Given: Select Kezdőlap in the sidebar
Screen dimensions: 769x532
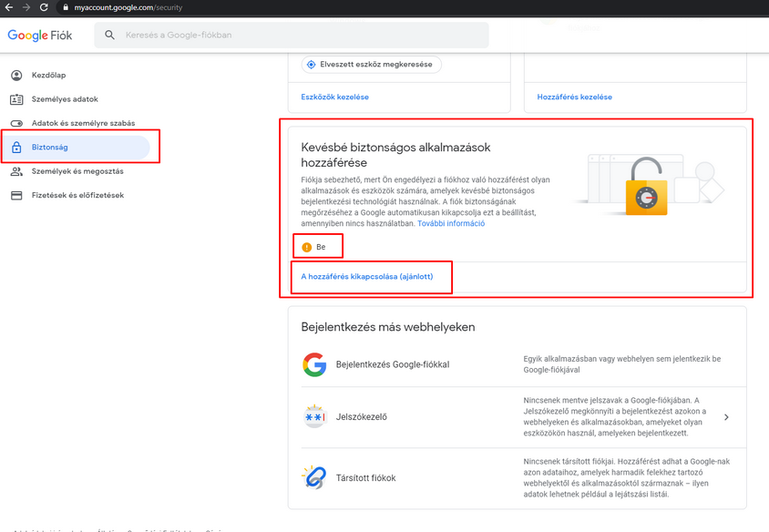Looking at the screenshot, I should coord(47,76).
